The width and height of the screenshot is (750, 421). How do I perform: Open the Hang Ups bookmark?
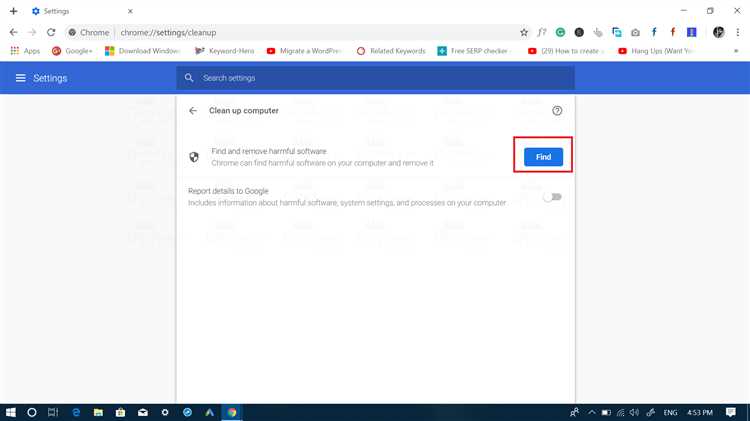click(x=655, y=51)
